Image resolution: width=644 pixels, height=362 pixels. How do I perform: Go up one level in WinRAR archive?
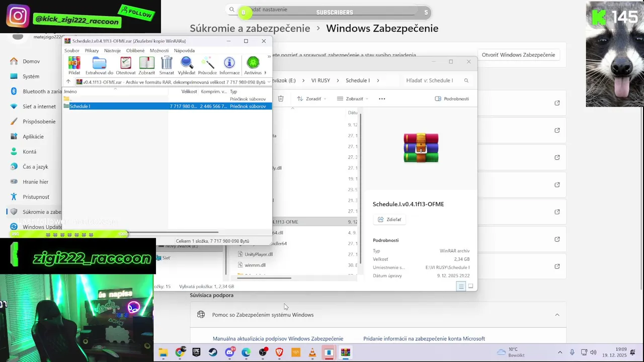tap(68, 82)
